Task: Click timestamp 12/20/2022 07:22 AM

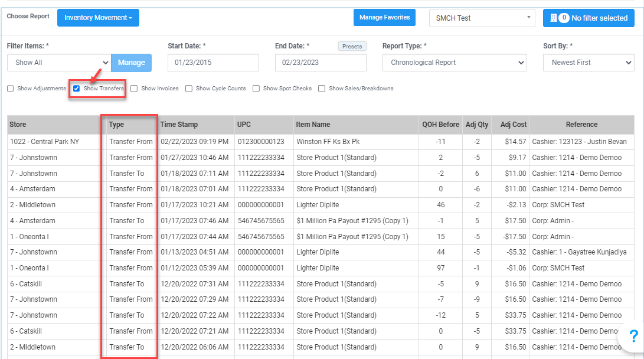Action: (x=194, y=315)
